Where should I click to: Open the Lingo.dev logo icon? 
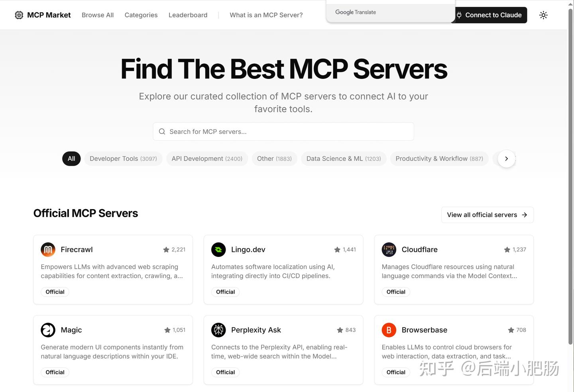coord(218,250)
